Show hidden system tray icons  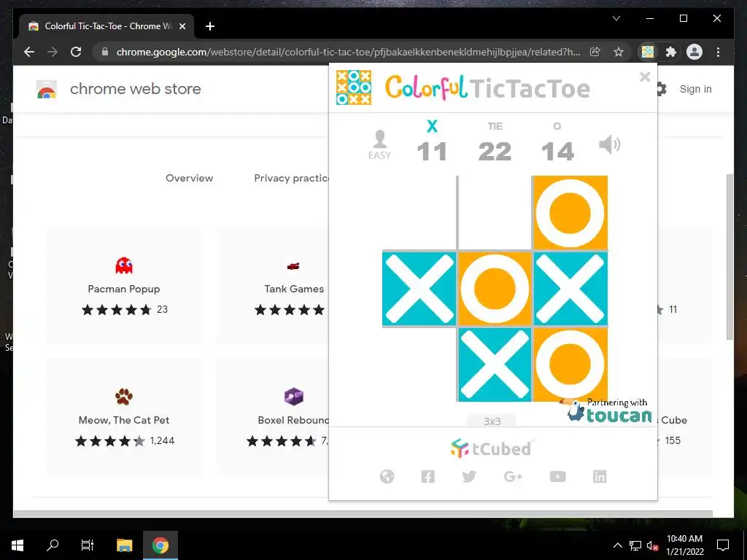pyautogui.click(x=617, y=545)
